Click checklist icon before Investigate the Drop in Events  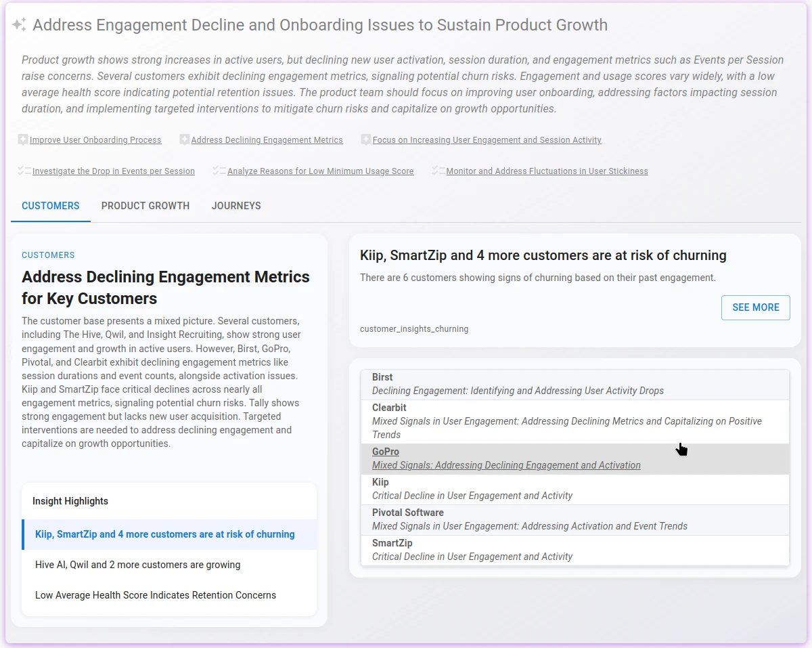24,171
